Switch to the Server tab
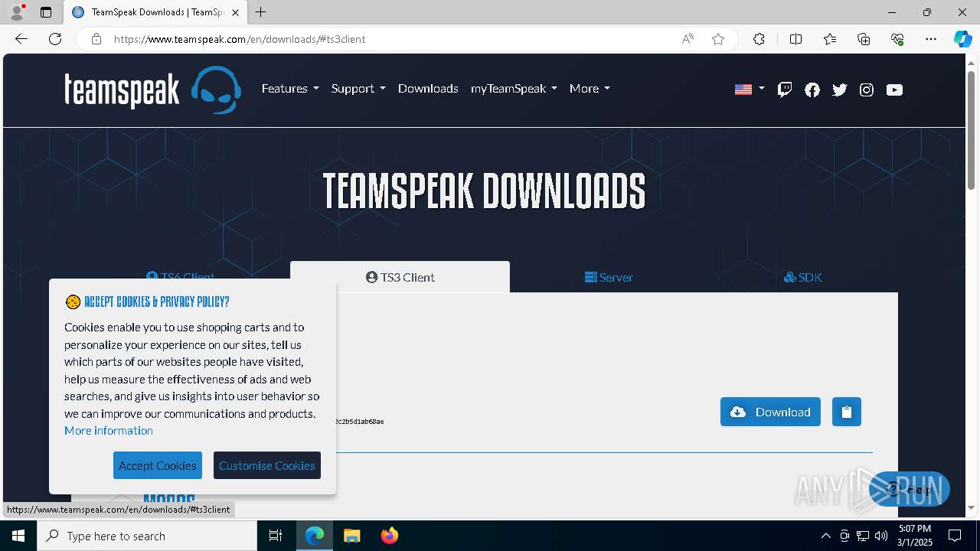The width and height of the screenshot is (980, 551). click(x=609, y=277)
